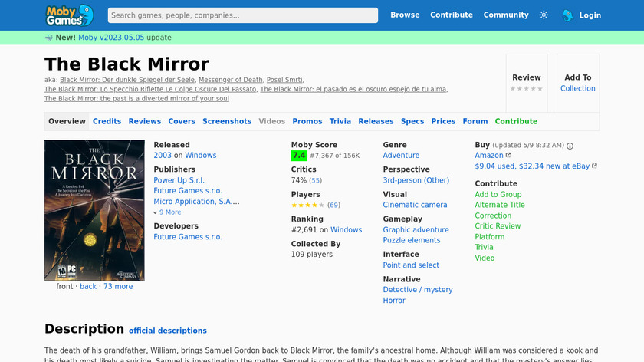The width and height of the screenshot is (644, 362).
Task: Click Correction contribute link
Action: [x=493, y=216]
